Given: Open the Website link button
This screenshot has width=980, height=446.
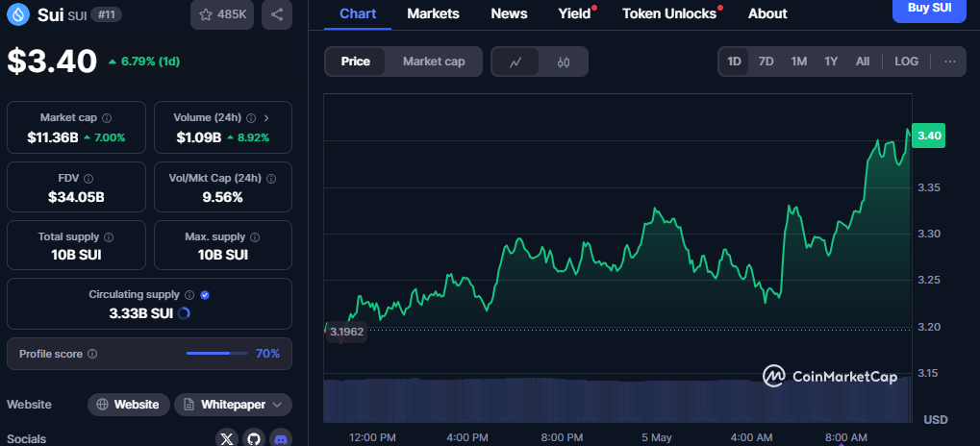Looking at the screenshot, I should [x=128, y=404].
